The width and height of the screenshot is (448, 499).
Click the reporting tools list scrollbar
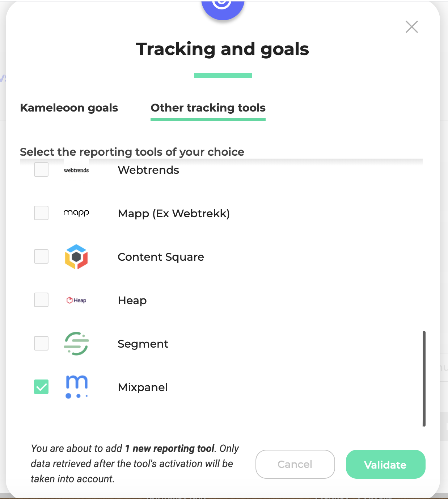pos(424,379)
